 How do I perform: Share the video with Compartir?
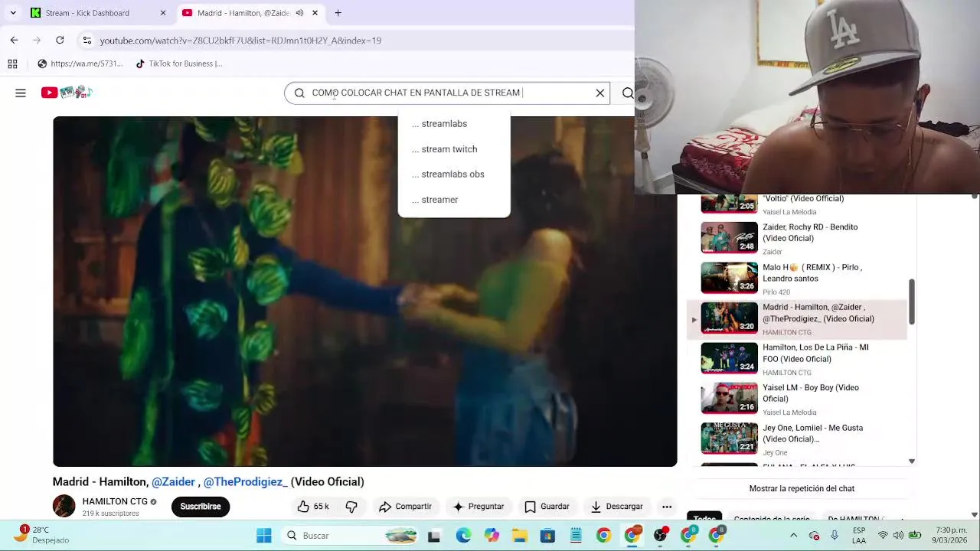406,506
